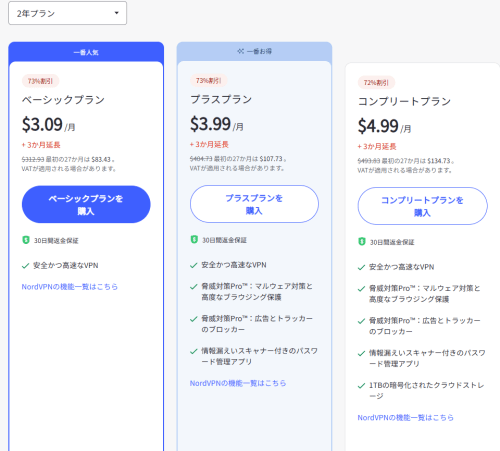
Task: Click the dropdown arrow beside 2年プラン
Action: click(116, 13)
